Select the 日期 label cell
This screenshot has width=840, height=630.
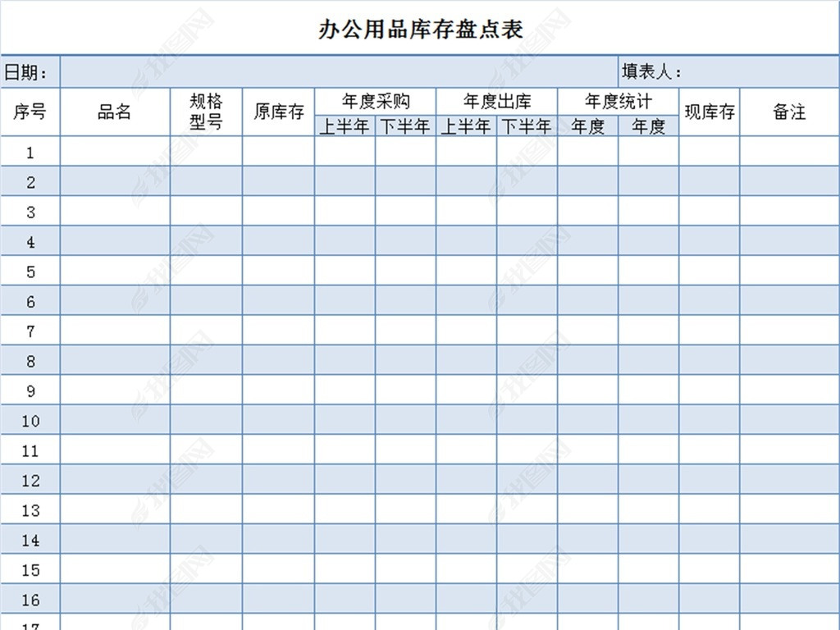coord(30,72)
